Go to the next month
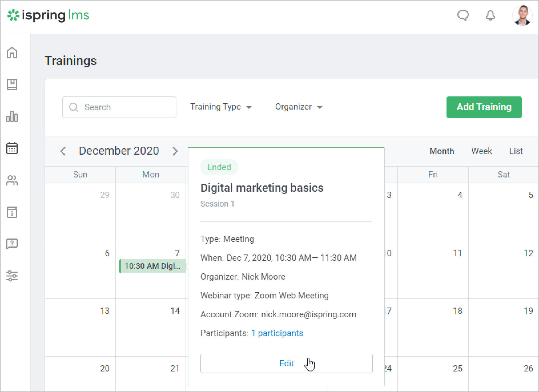The width and height of the screenshot is (539, 392). click(175, 151)
